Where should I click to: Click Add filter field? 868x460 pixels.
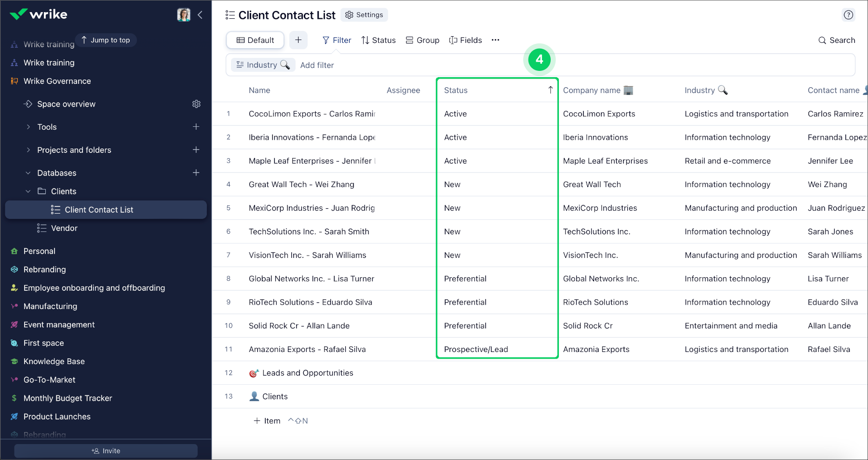pos(317,65)
